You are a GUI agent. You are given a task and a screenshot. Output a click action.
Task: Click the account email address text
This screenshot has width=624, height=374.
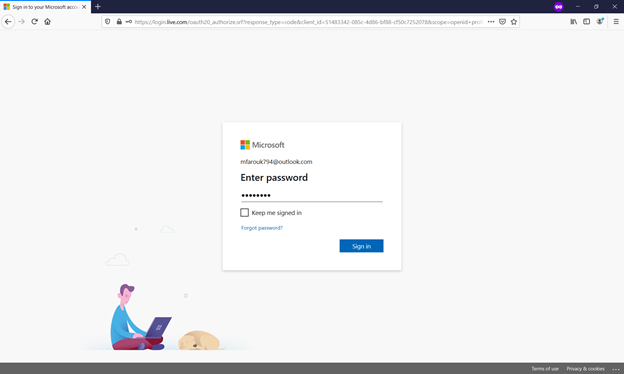(x=276, y=162)
